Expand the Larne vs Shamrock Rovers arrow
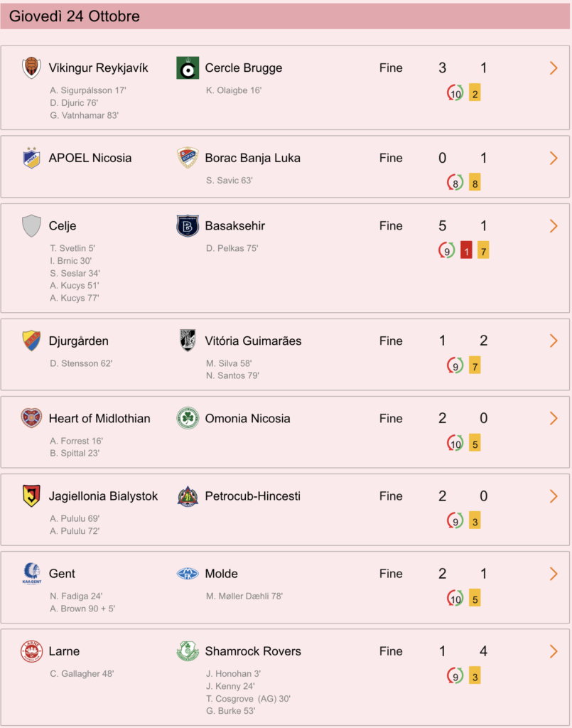 point(554,651)
